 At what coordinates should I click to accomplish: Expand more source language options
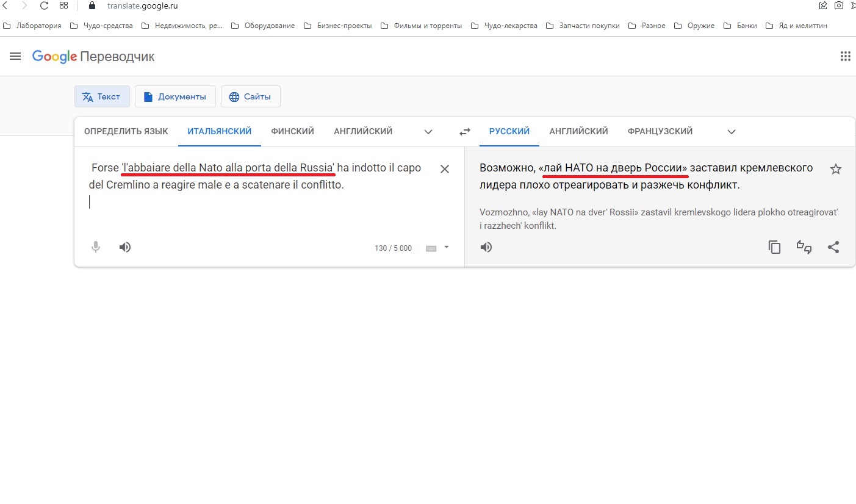428,131
